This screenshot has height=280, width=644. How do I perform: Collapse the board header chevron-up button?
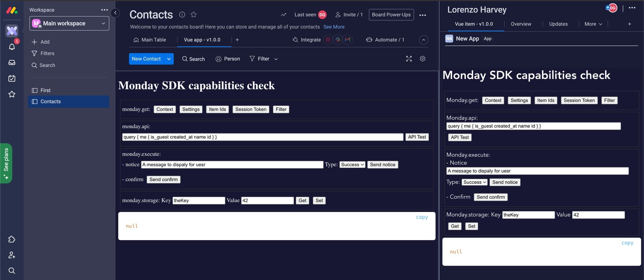tap(424, 40)
